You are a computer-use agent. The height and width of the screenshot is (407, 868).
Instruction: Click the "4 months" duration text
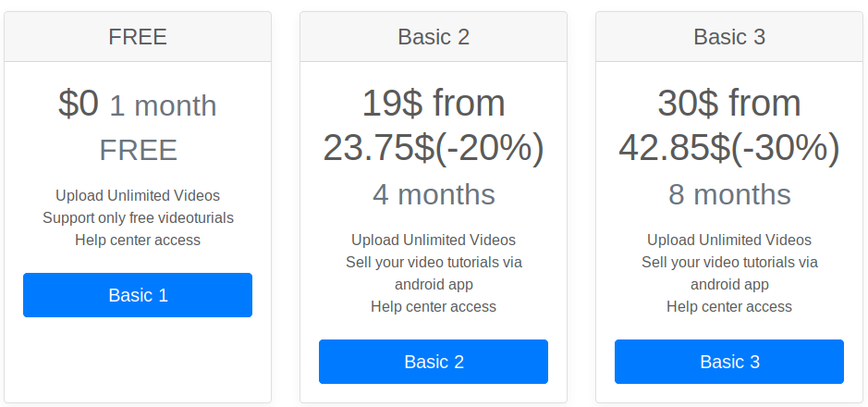pos(434,194)
